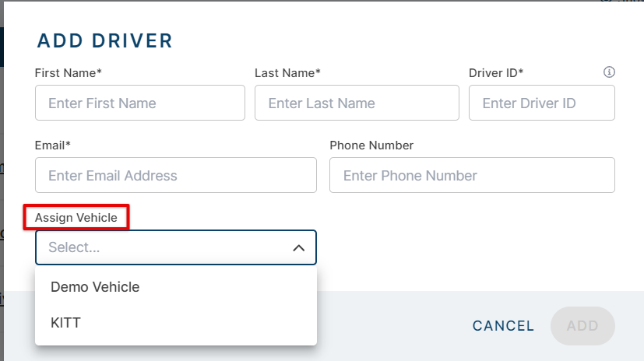Select KITT from the vehicle options
Image resolution: width=644 pixels, height=361 pixels.
(x=65, y=322)
